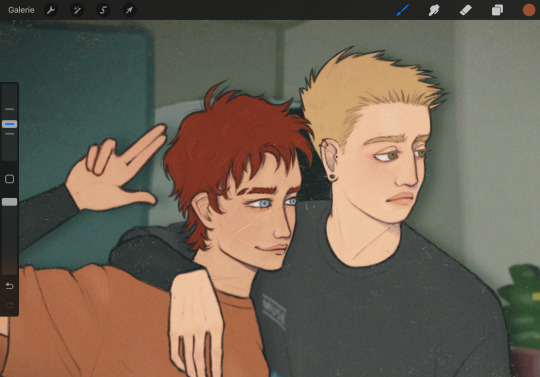Open the active color picker swatch

529,10
